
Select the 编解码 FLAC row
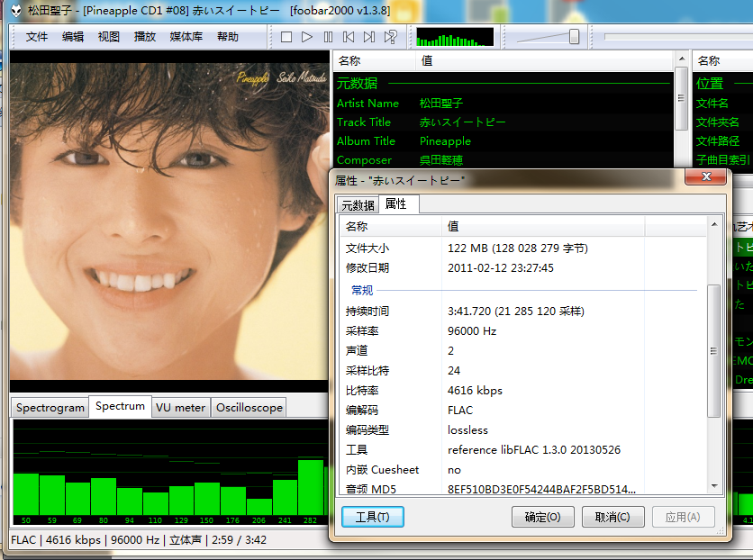click(x=523, y=411)
